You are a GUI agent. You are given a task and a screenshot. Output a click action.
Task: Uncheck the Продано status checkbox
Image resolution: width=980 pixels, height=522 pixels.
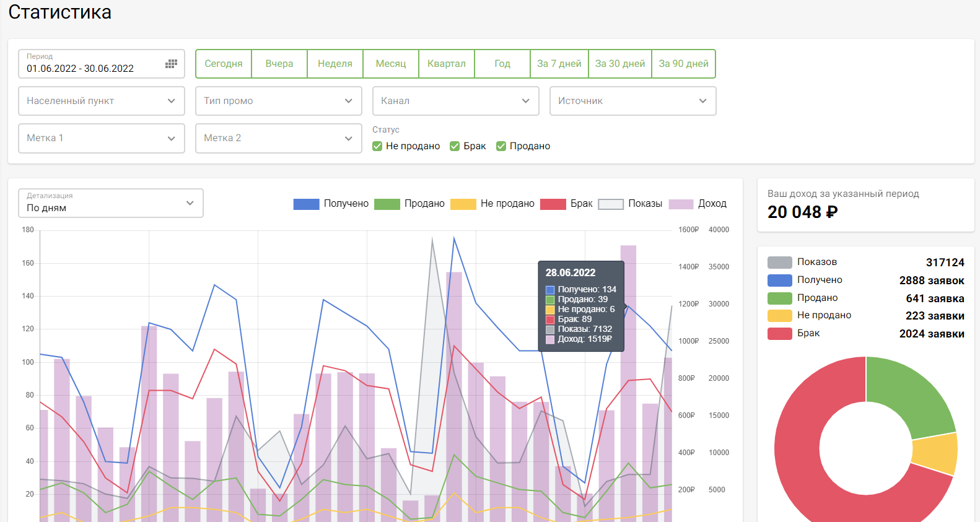[x=501, y=146]
